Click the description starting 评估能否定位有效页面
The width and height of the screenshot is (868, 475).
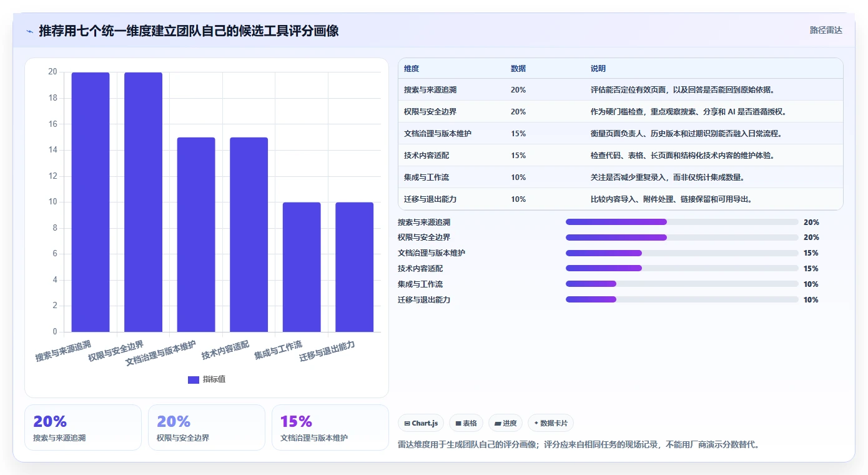pyautogui.click(x=683, y=90)
